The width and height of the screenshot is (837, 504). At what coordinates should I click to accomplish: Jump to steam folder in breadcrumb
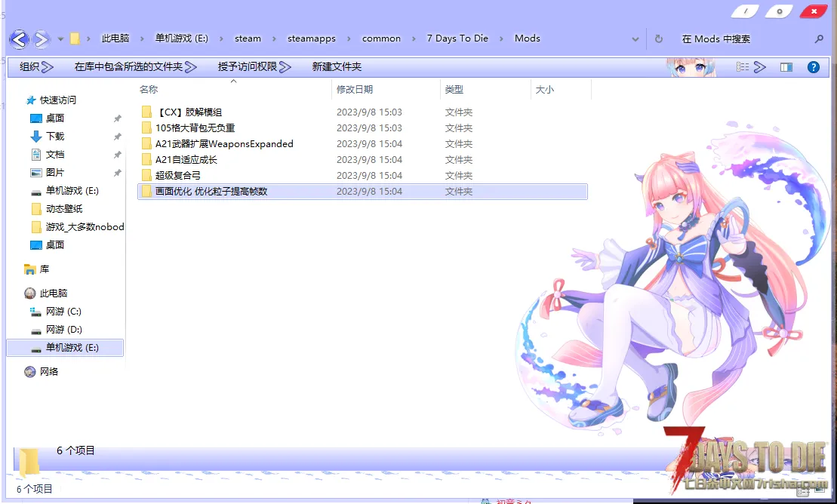point(248,38)
